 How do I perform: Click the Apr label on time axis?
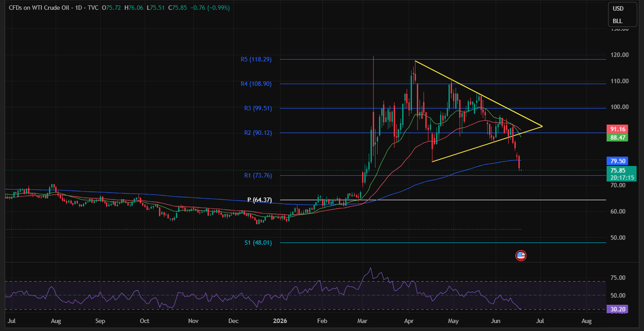(409, 321)
